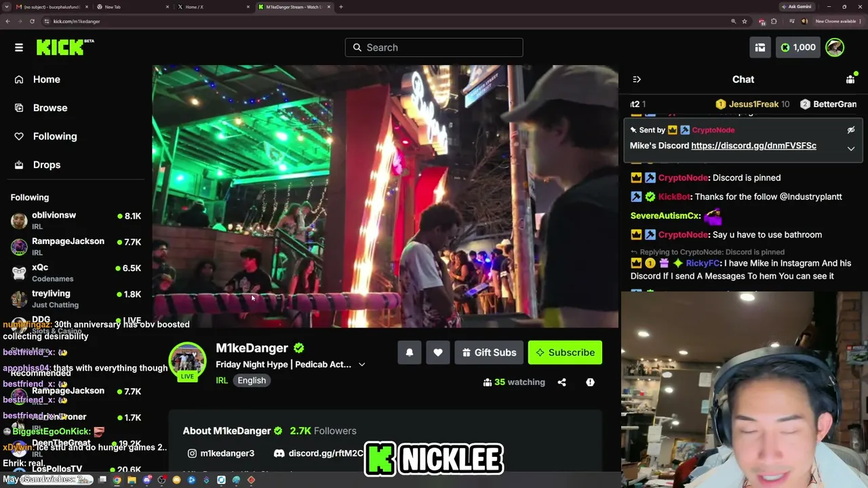Click the RickyFC username in chat

(x=703, y=263)
